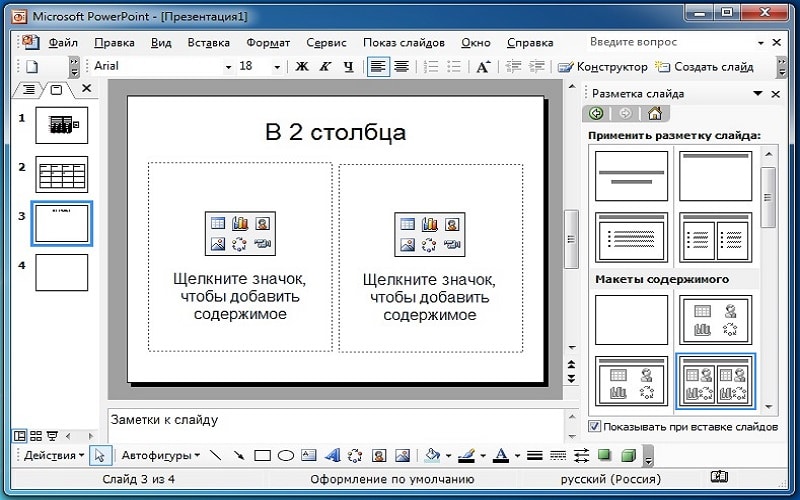Open the Показ слайдов menu
Screen dimensions: 800x500
click(404, 43)
